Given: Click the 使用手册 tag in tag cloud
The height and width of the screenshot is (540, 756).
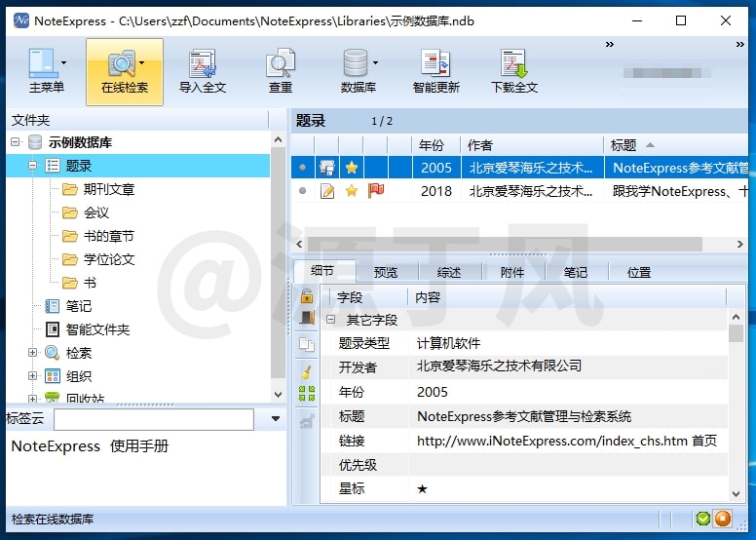Looking at the screenshot, I should tap(139, 445).
